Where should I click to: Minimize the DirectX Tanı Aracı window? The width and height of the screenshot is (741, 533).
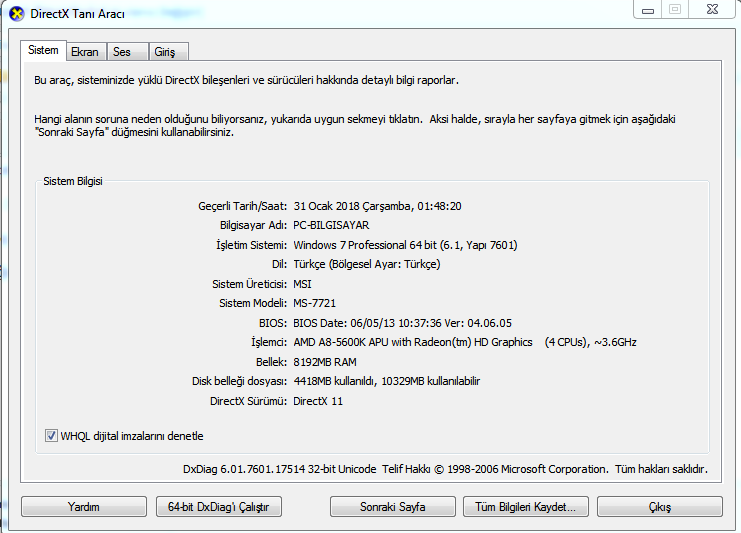[648, 9]
